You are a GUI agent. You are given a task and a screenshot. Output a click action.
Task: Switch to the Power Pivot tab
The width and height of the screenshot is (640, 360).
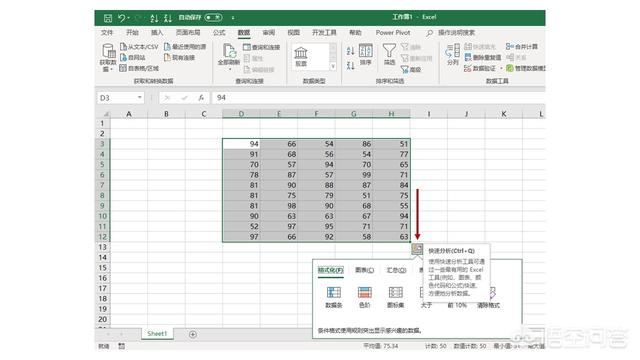coord(393,33)
